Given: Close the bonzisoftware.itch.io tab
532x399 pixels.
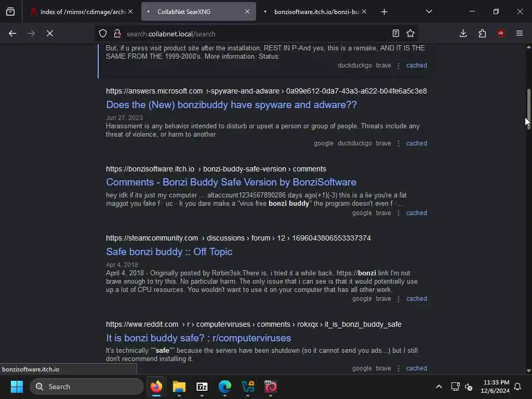Looking at the screenshot, I should (364, 11).
